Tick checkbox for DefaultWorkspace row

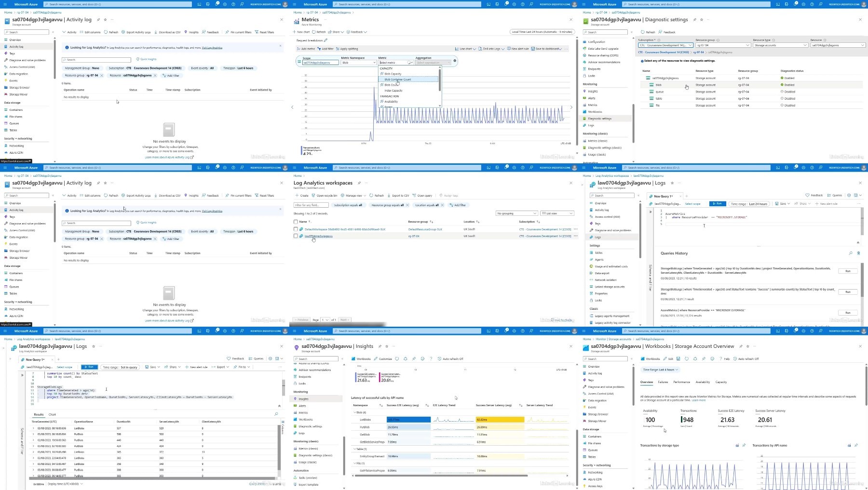[x=296, y=229]
